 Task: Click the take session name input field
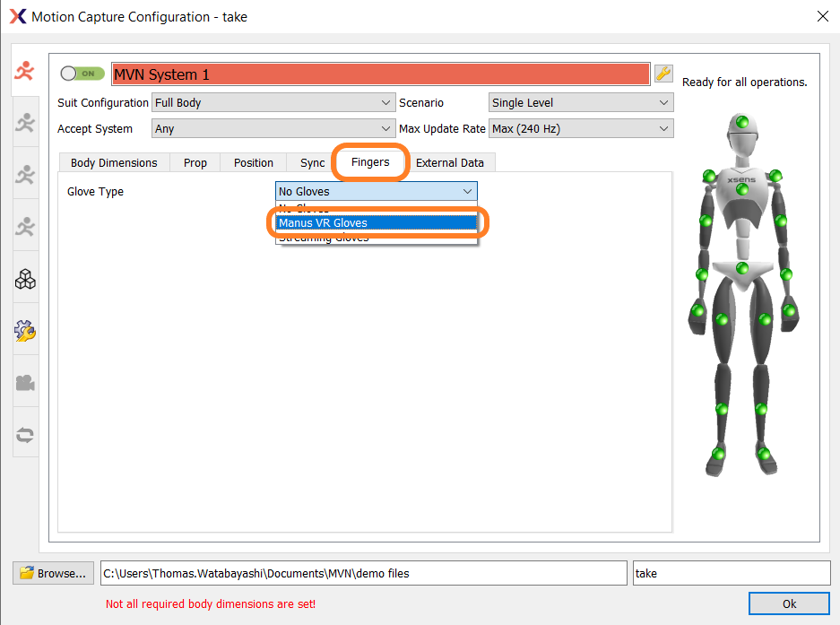click(x=731, y=573)
